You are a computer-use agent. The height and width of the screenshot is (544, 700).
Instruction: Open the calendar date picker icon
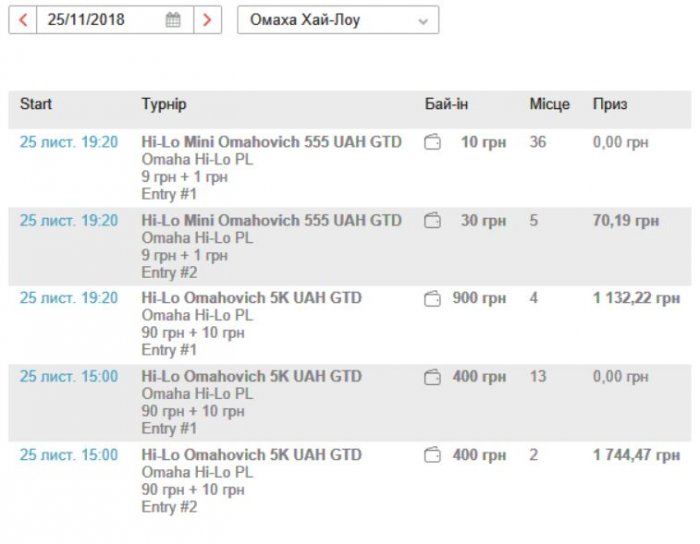point(173,20)
